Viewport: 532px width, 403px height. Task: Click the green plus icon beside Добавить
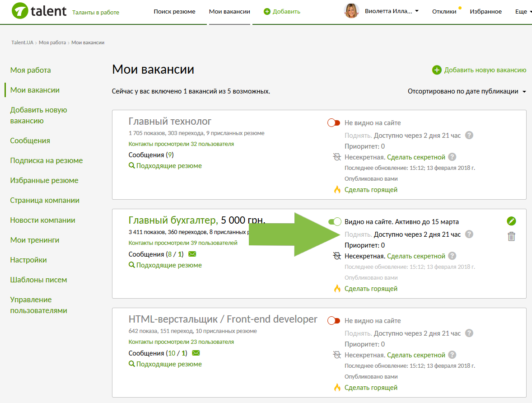267,12
